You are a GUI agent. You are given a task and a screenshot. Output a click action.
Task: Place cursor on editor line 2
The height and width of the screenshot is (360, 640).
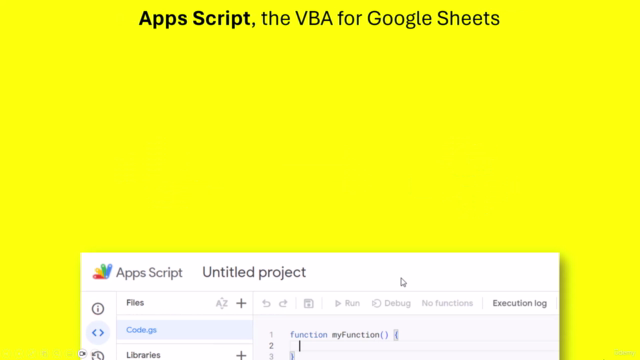coord(424,346)
